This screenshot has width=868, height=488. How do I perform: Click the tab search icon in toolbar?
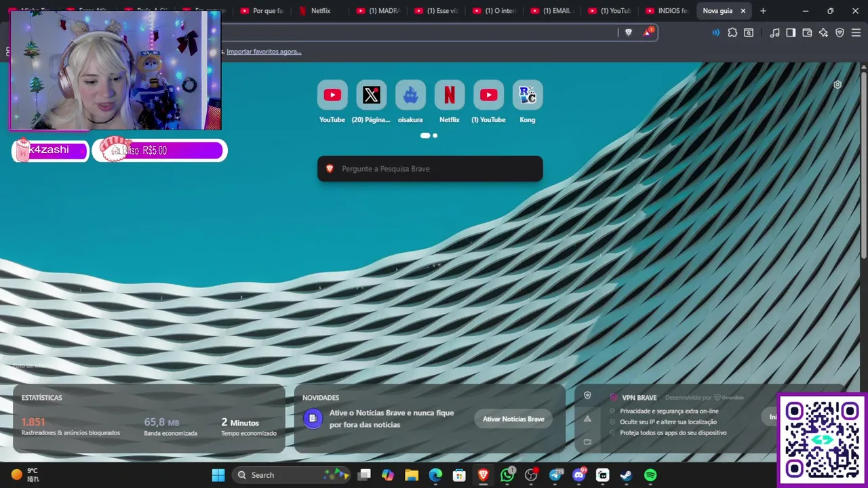[749, 33]
